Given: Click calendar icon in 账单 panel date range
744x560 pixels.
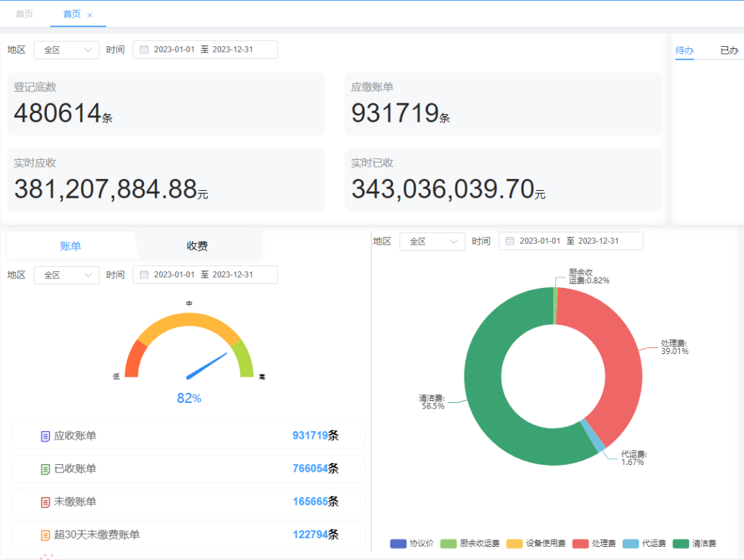Looking at the screenshot, I should point(144,275).
